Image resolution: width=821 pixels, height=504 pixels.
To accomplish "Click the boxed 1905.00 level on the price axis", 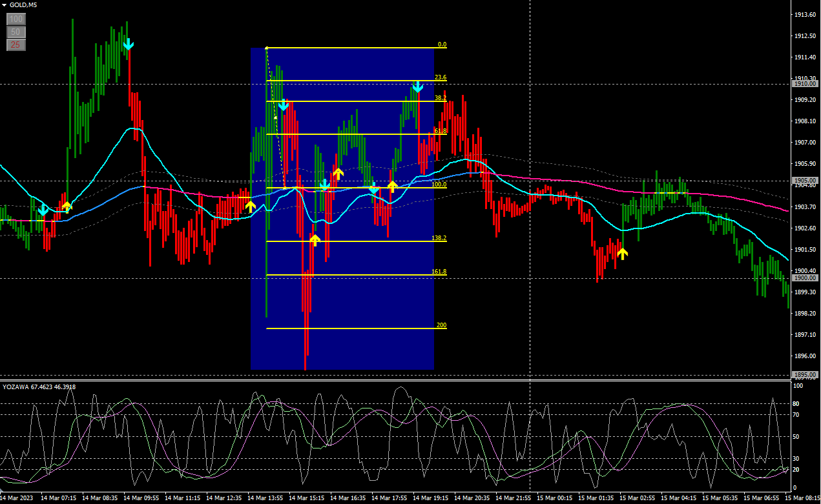I will click(805, 181).
